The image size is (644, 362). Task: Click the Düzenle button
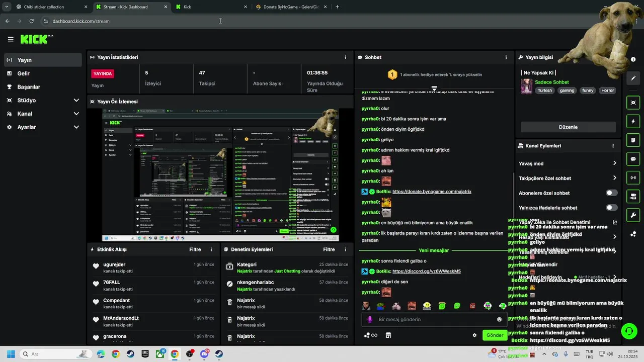[568, 127]
